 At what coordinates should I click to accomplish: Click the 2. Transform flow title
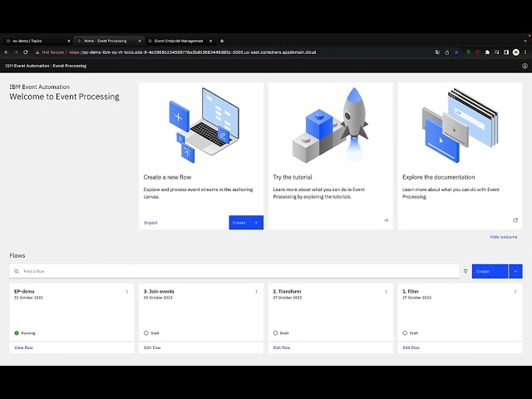pyautogui.click(x=287, y=292)
